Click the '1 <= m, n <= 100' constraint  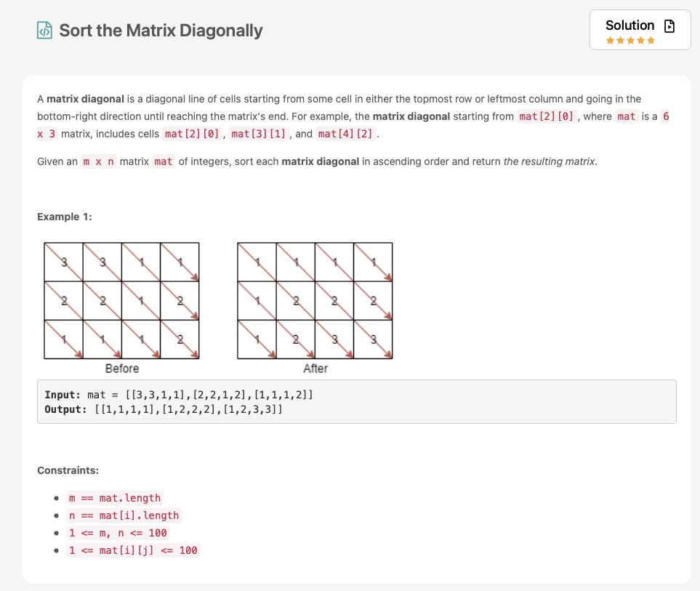pyautogui.click(x=118, y=533)
